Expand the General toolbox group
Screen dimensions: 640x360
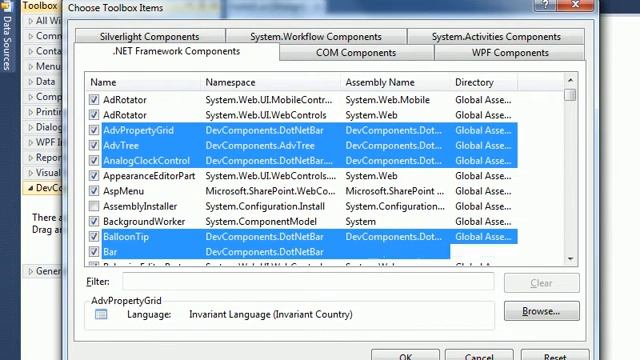[31, 271]
